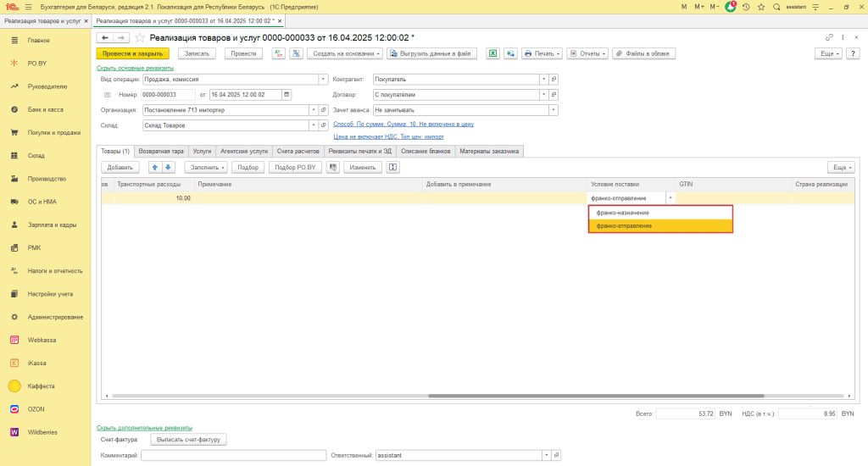868x466 pixels.
Task: Copy link to document icon
Action: [x=829, y=37]
